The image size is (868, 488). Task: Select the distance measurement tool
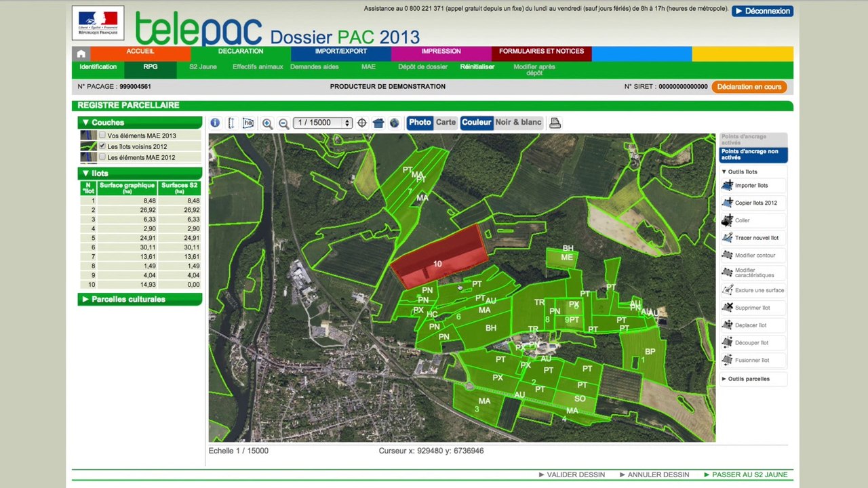[231, 123]
